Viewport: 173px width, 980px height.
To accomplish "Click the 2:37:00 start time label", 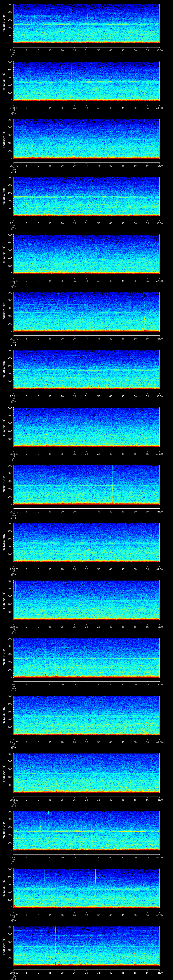I will [x=14, y=512].
